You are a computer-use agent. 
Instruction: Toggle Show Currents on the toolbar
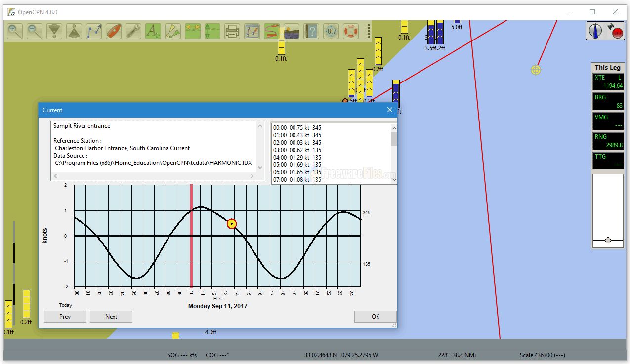pos(193,31)
